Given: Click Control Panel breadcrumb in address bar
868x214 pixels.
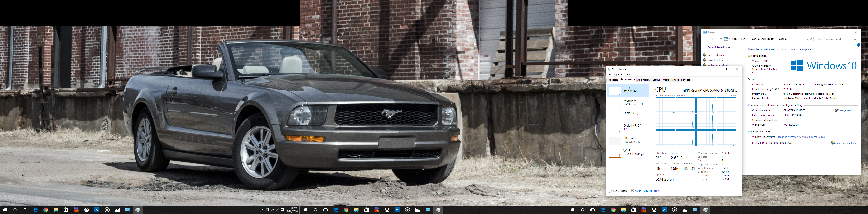Looking at the screenshot, I should [740, 39].
